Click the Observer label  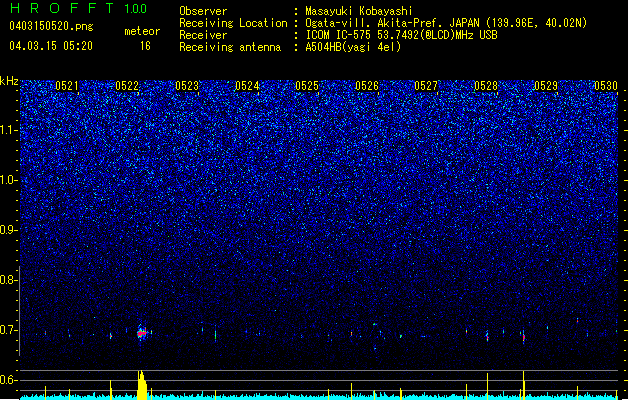click(x=203, y=11)
